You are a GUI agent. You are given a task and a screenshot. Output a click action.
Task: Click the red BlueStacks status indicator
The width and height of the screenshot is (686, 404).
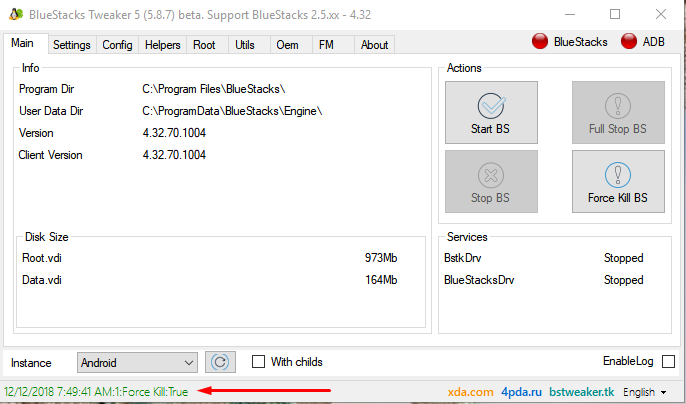click(x=539, y=42)
